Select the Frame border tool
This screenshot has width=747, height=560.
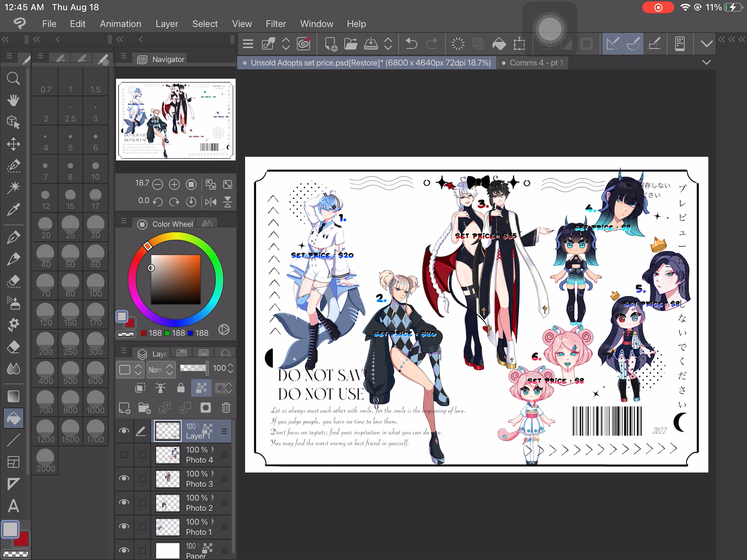[x=13, y=462]
